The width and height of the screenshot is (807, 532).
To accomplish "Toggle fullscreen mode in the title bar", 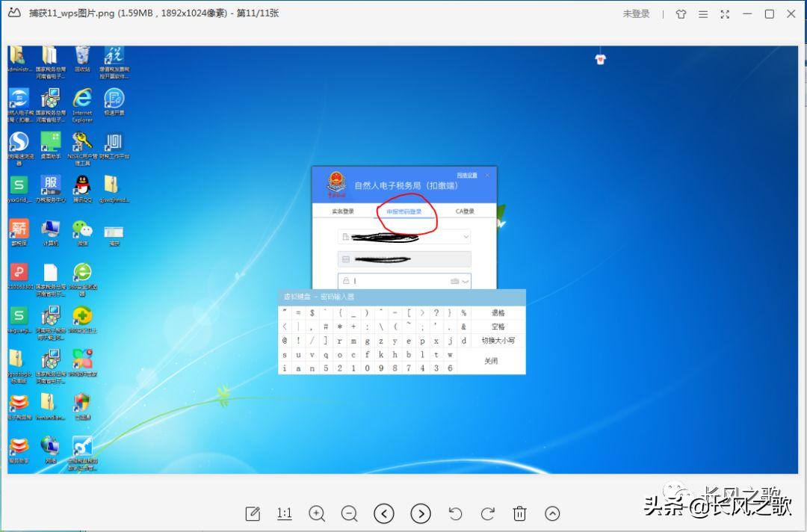I will 725,14.
